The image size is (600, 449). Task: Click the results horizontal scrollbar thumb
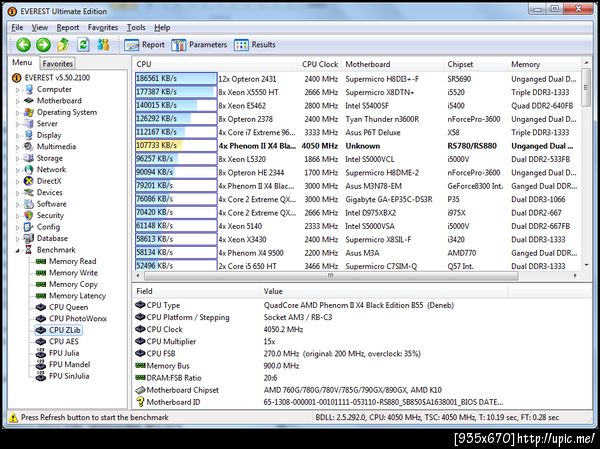[331, 276]
